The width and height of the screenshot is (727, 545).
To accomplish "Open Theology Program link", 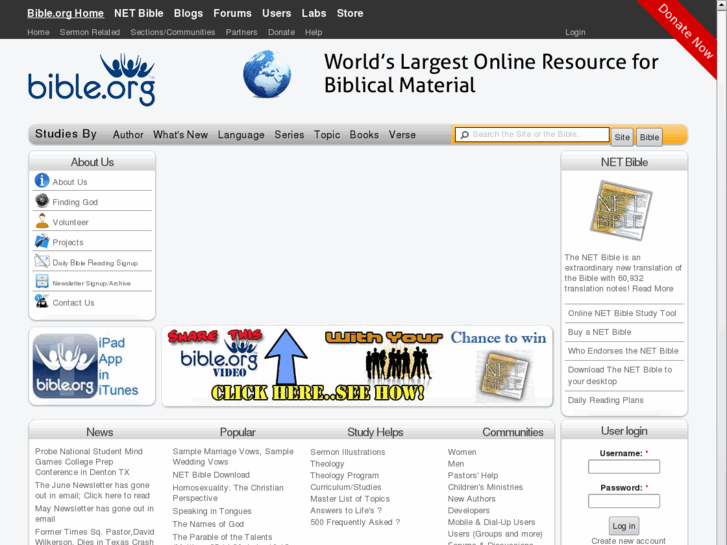I will tap(344, 475).
